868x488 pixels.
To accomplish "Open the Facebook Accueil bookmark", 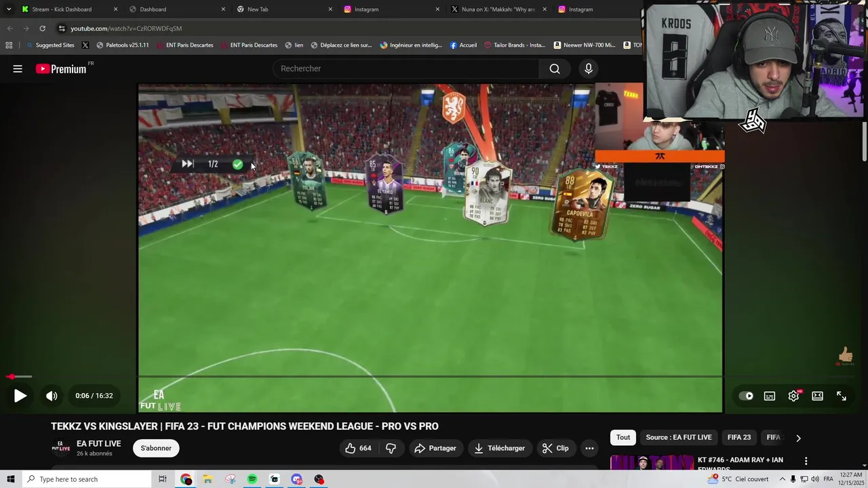I will coord(463,45).
